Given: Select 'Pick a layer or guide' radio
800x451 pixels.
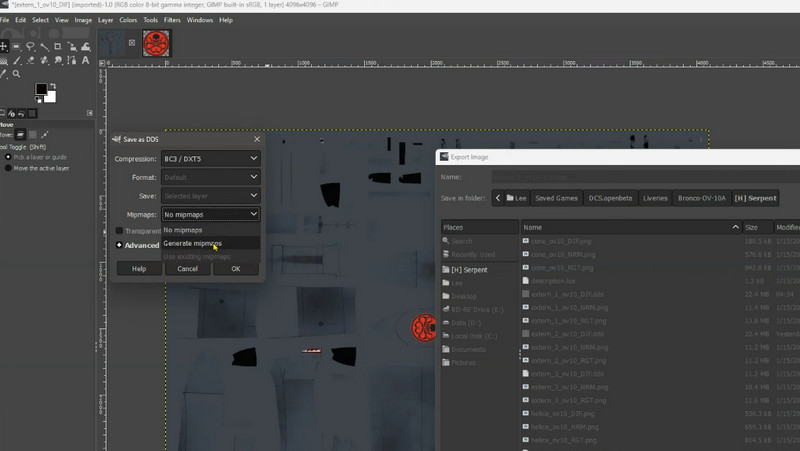Looking at the screenshot, I should coord(8,157).
